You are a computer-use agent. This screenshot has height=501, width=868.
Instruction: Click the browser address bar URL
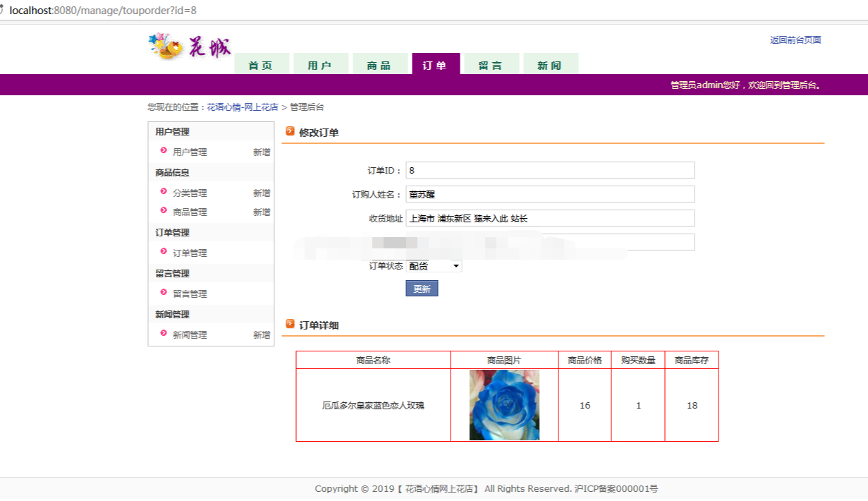[103, 11]
